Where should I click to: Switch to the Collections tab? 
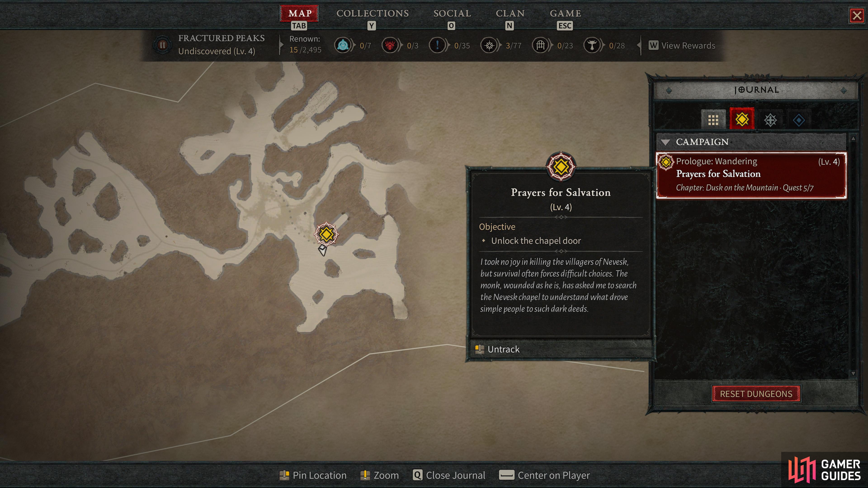click(x=372, y=14)
